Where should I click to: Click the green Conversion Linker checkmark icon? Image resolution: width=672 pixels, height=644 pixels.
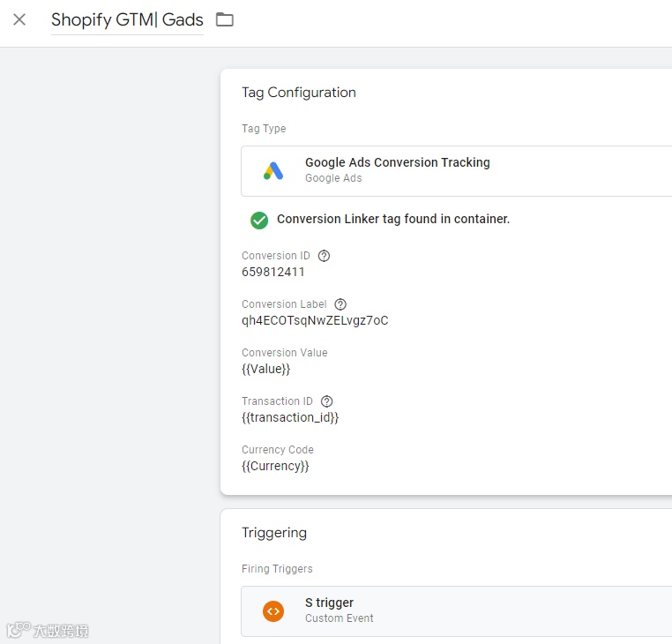[259, 221]
